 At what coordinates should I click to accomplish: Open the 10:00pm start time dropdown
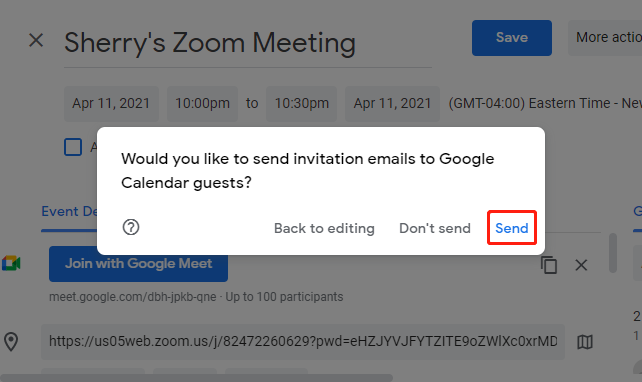[x=202, y=104]
